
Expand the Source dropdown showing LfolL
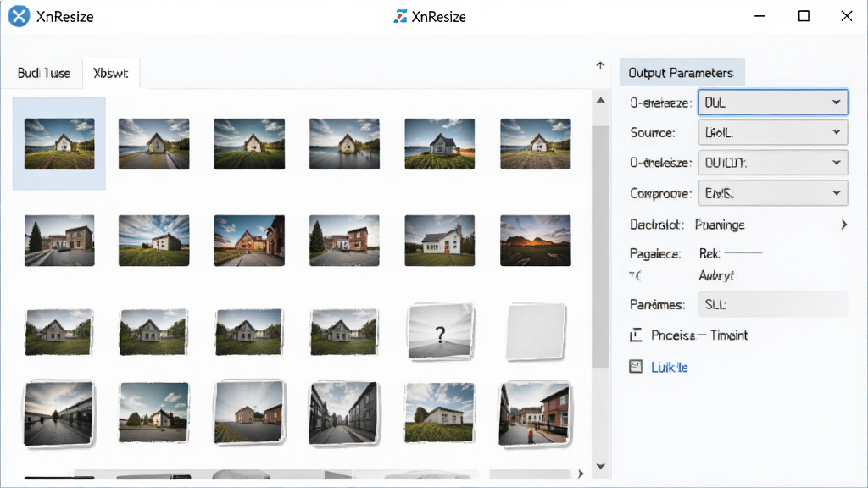tap(773, 133)
